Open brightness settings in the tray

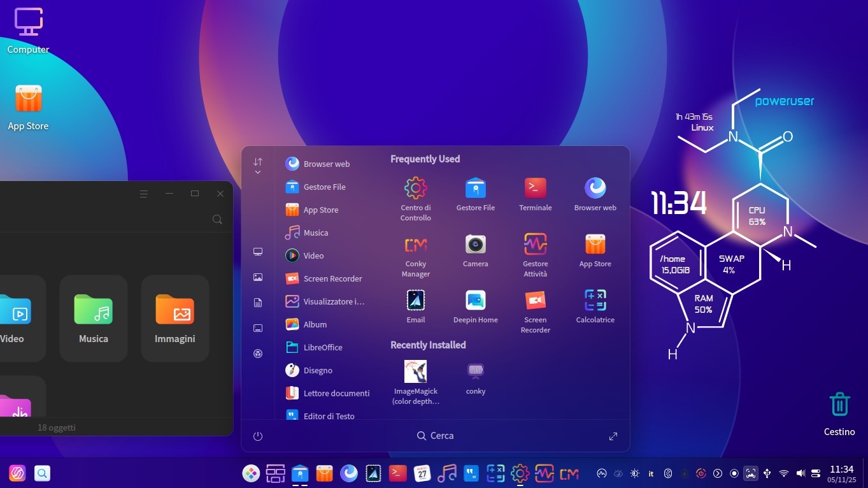(634, 473)
